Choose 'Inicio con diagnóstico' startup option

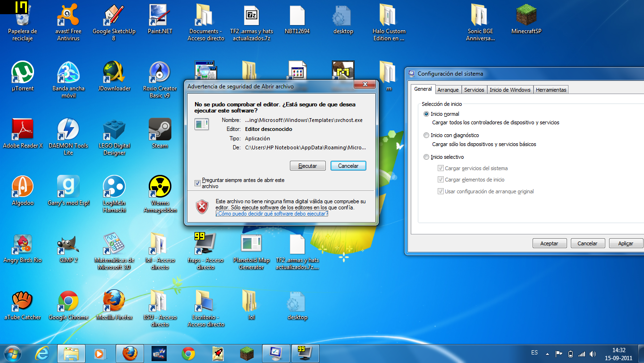click(x=427, y=135)
